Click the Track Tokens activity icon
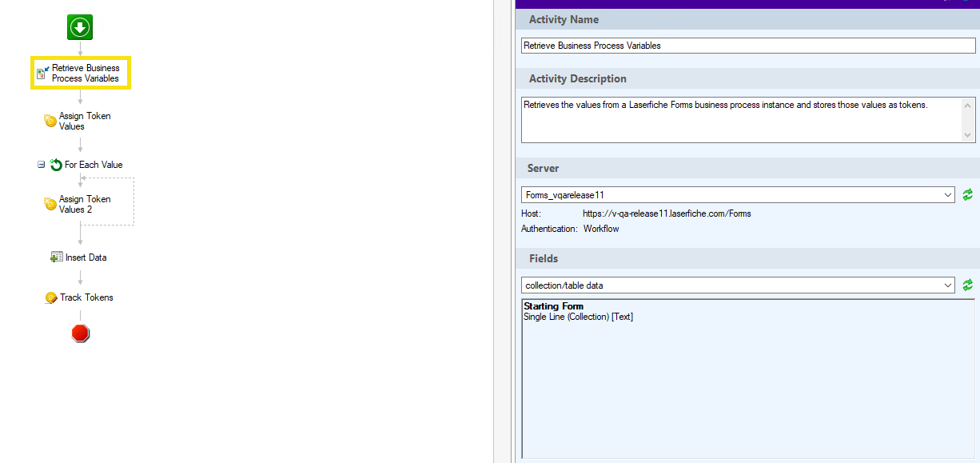The width and height of the screenshot is (980, 463). 51,297
